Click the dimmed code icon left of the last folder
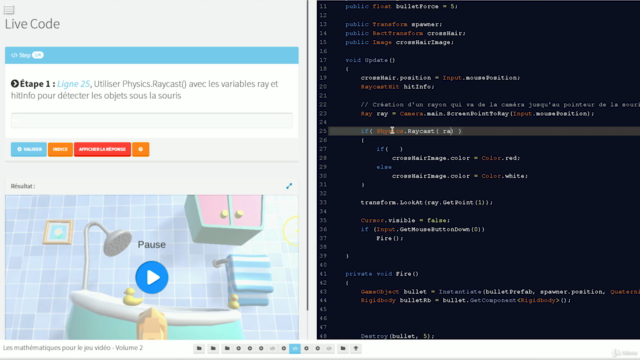640x360 pixels. point(329,349)
